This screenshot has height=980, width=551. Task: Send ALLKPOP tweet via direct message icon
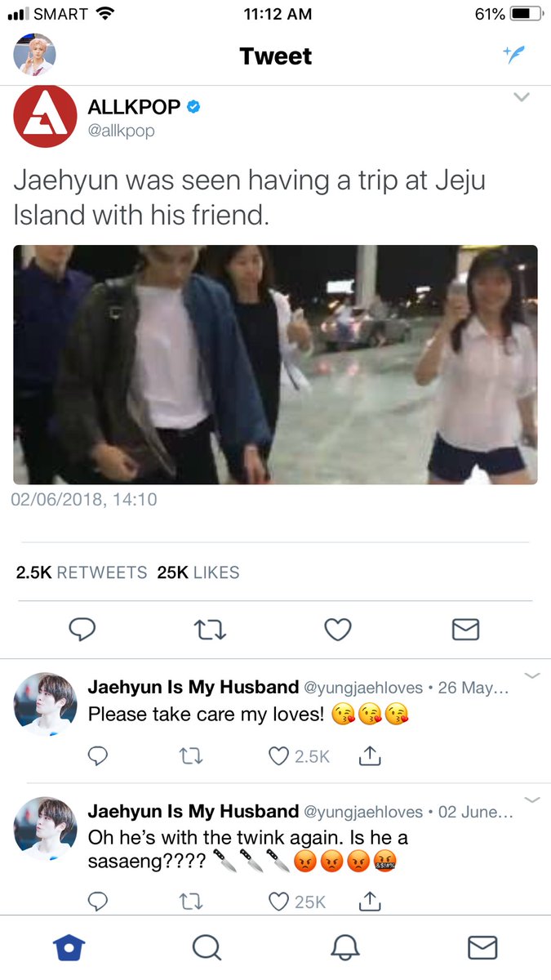point(465,629)
